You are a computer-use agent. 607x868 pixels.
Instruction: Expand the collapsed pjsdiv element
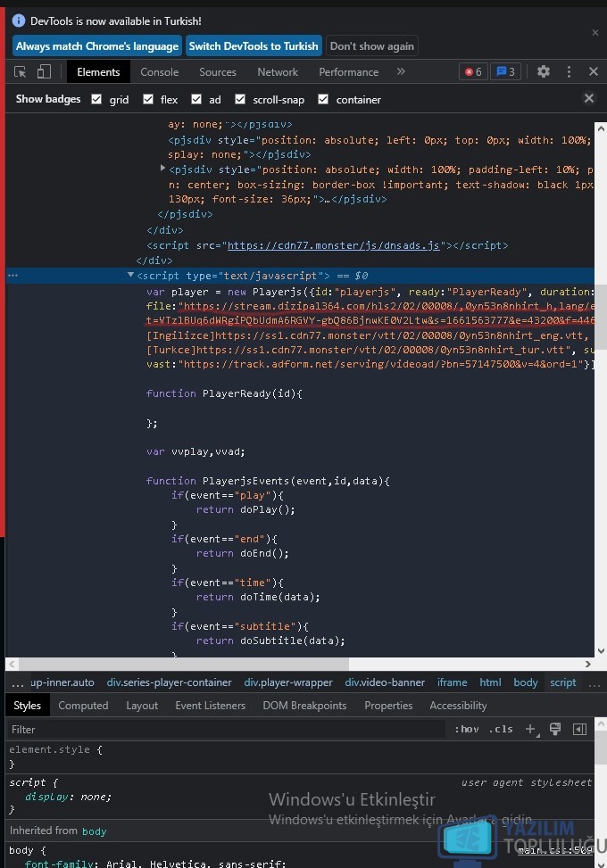coord(162,168)
